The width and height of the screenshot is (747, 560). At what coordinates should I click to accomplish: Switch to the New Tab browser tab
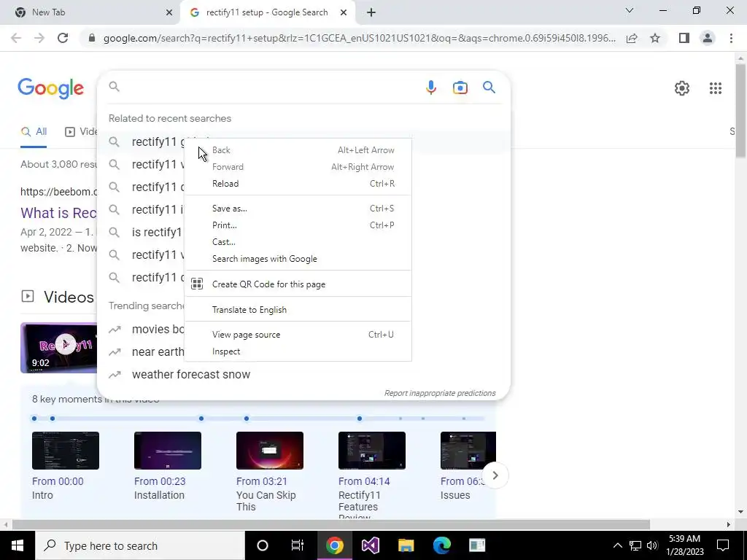90,12
